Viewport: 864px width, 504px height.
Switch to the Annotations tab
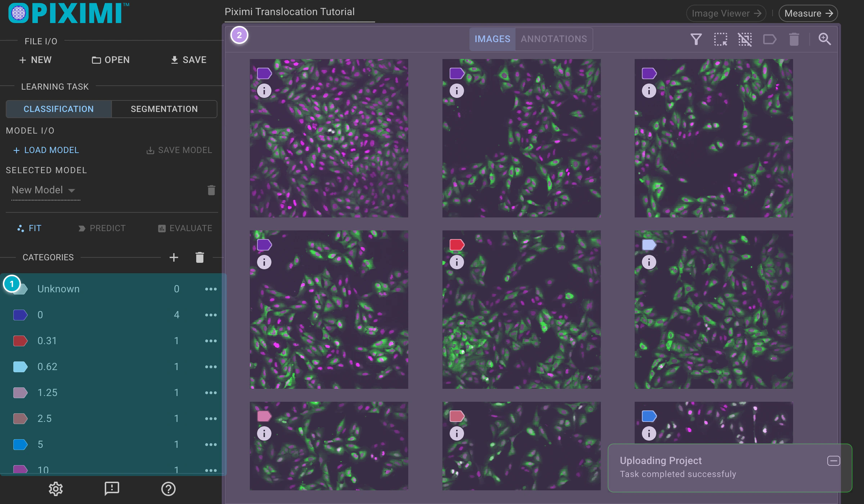554,39
